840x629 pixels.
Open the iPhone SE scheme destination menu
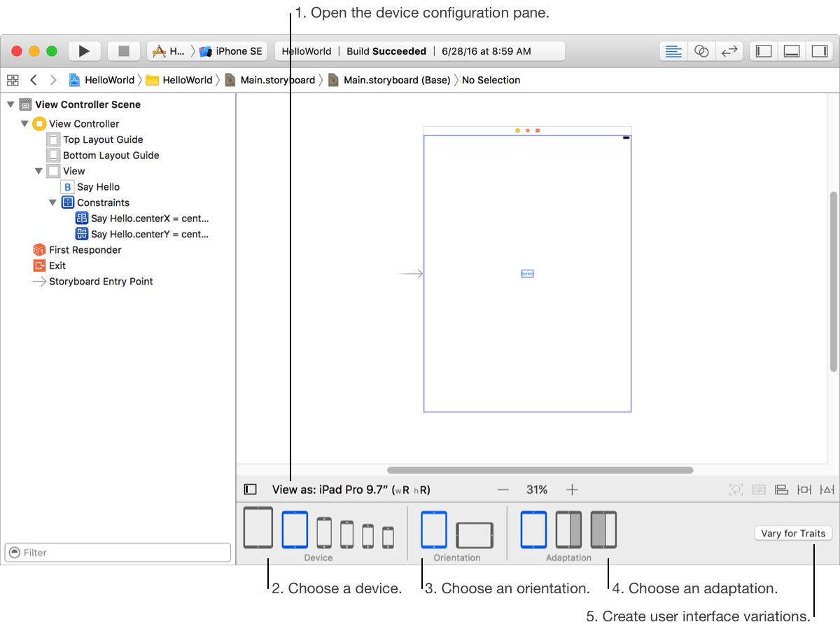(231, 51)
